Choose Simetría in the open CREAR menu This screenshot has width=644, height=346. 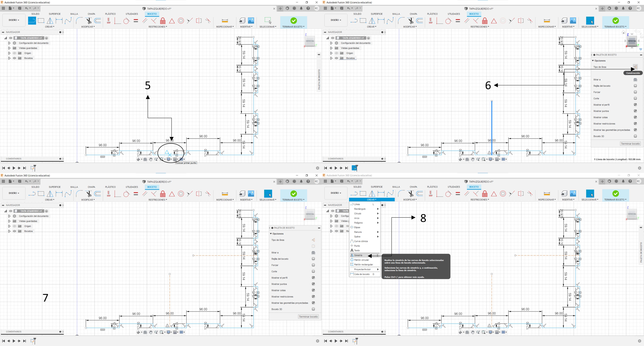tap(358, 255)
